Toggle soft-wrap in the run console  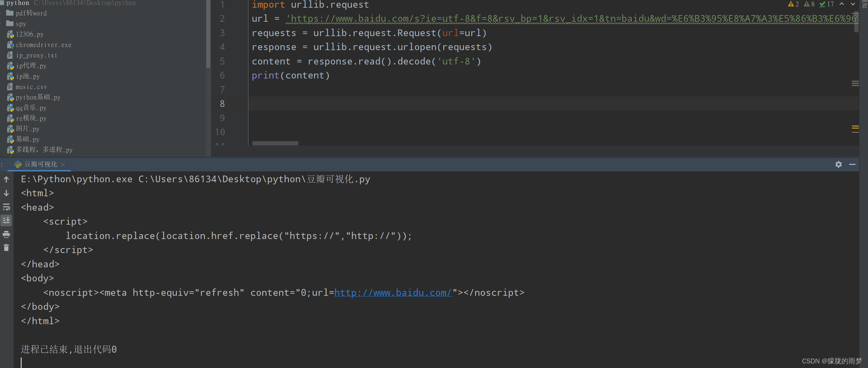tap(6, 207)
